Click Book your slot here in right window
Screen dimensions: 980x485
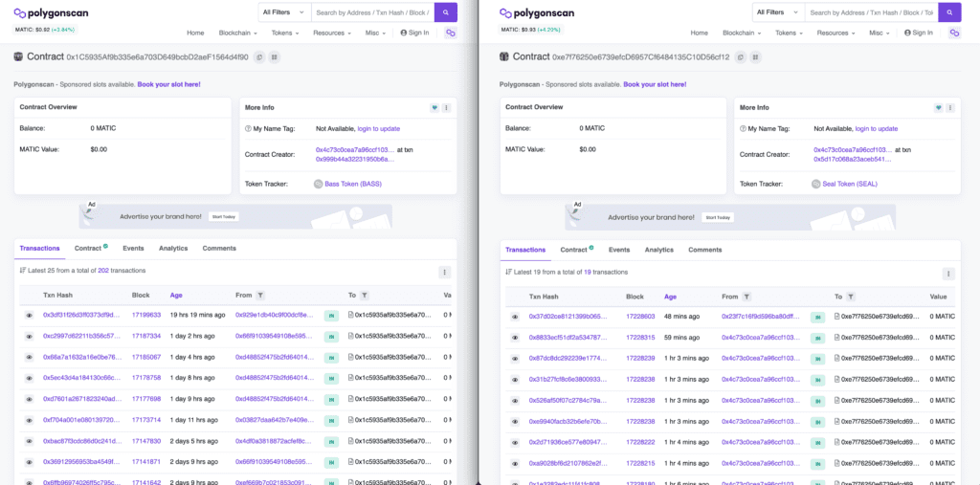point(655,84)
